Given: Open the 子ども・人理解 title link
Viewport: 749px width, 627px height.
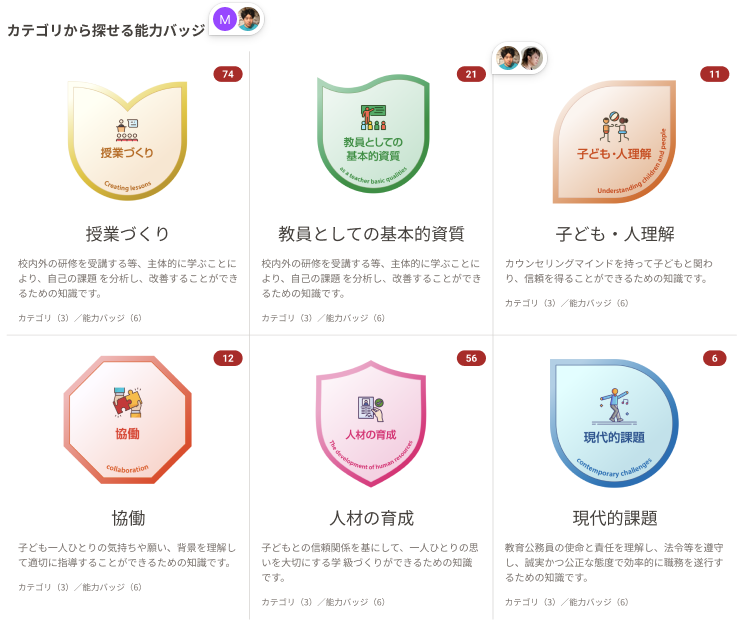Looking at the screenshot, I should [615, 234].
